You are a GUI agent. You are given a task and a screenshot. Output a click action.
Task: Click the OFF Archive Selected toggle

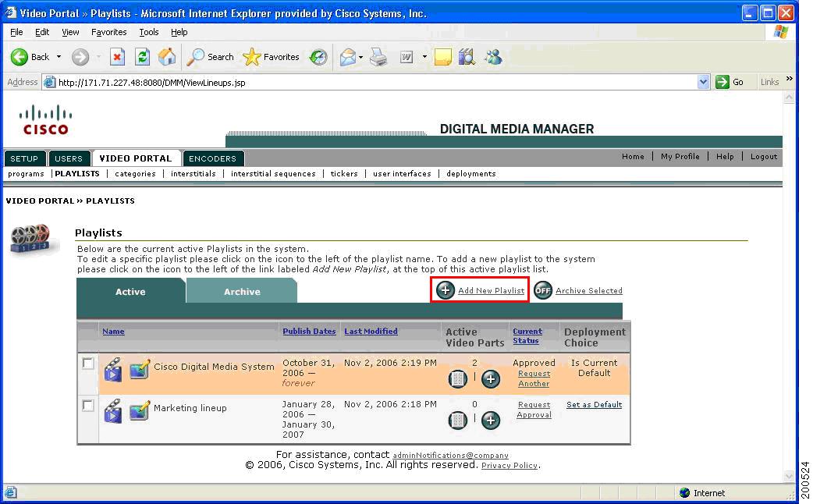click(x=543, y=289)
